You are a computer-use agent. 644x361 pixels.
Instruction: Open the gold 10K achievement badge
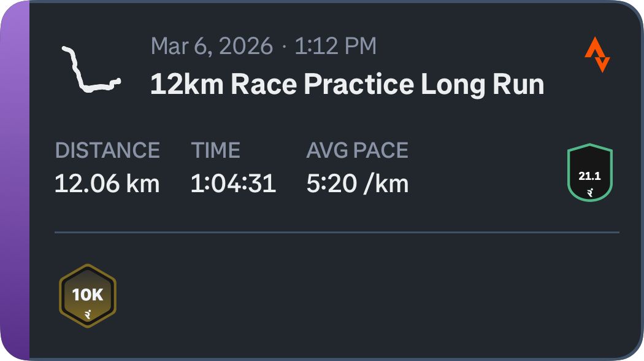coord(88,296)
